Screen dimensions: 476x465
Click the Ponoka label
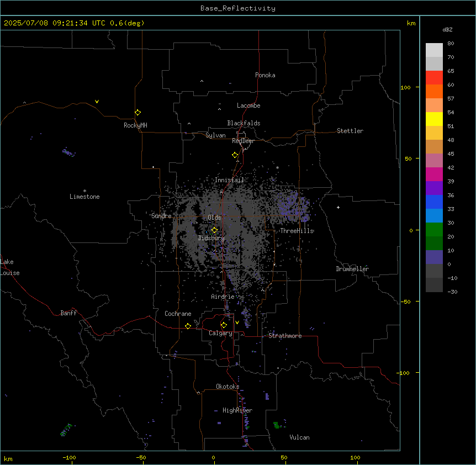coord(265,75)
